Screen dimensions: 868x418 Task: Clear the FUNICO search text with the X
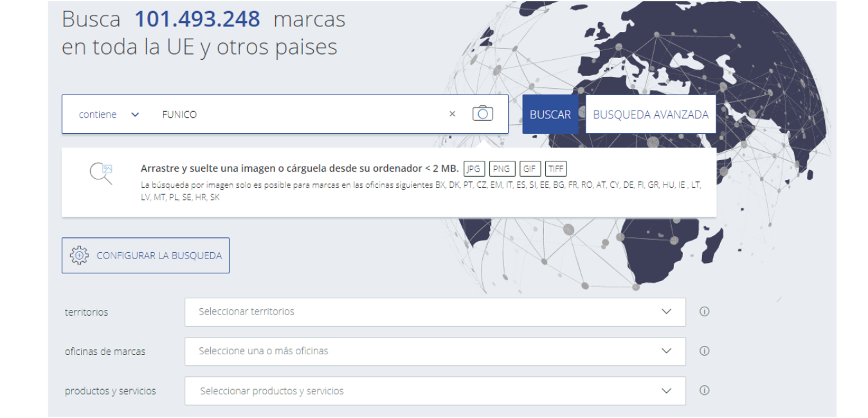pos(452,114)
